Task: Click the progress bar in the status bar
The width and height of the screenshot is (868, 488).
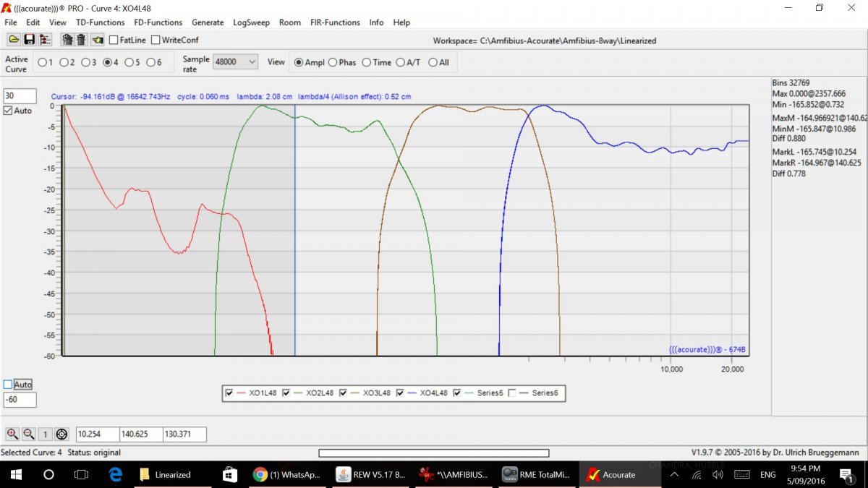Action: click(x=433, y=453)
